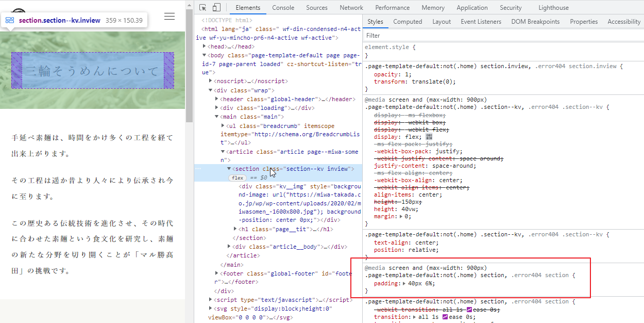Image resolution: width=644 pixels, height=323 pixels.
Task: Expand the script text/javascript node
Action: click(211, 300)
